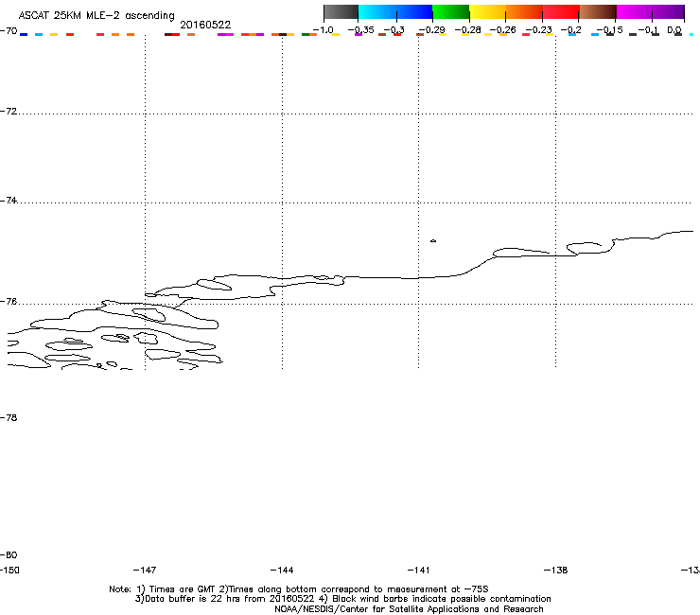The image size is (700, 615).
Task: Click the brown color bar segment
Action: [598, 12]
